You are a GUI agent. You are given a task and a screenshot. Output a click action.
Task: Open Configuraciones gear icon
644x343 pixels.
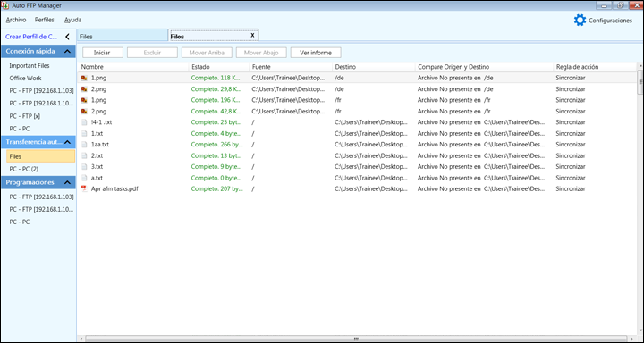580,21
